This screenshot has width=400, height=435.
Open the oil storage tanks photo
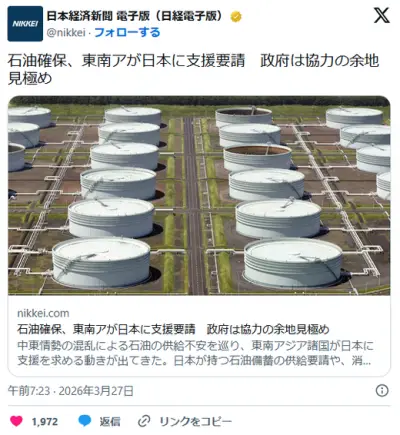click(199, 195)
